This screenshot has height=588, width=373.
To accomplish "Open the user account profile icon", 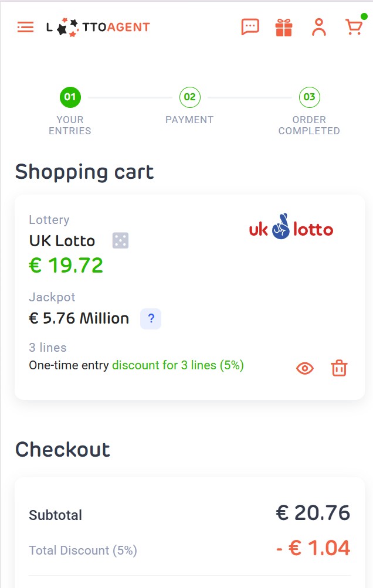I will pos(319,27).
